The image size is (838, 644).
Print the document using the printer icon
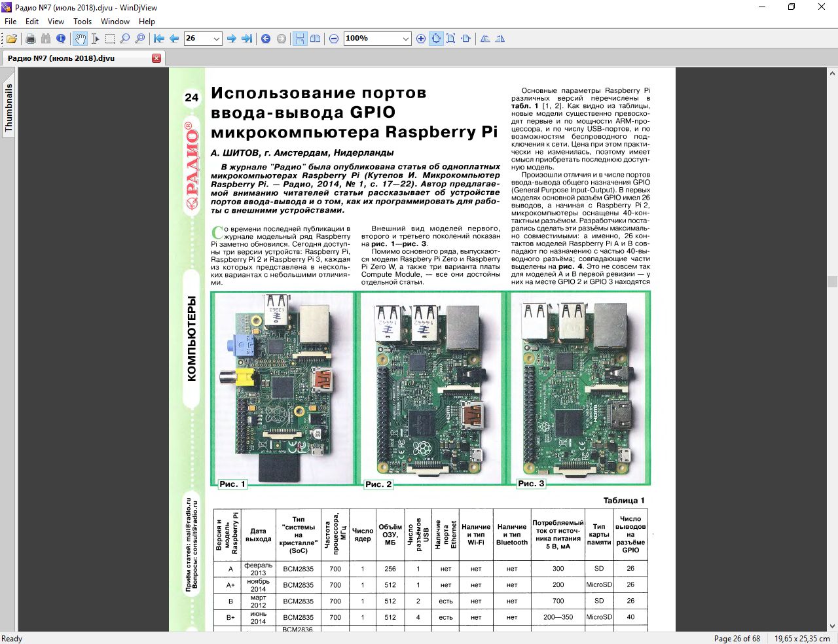click(x=30, y=39)
